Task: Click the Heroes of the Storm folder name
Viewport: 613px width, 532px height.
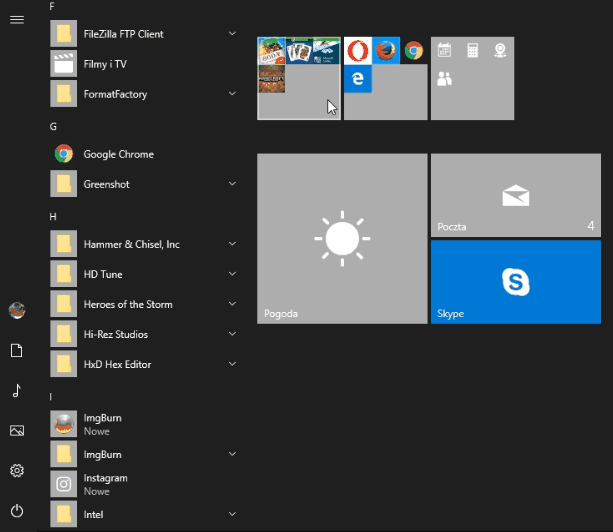Action: (128, 305)
